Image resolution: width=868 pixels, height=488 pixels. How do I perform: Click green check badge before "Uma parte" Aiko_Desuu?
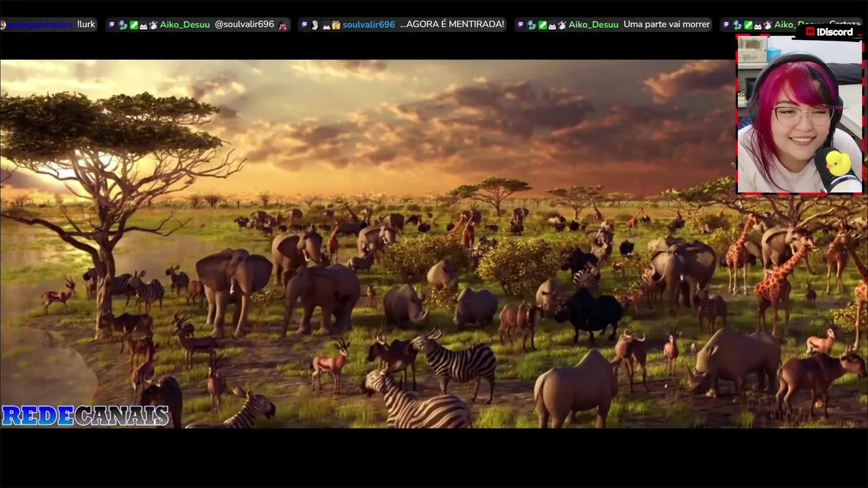click(x=542, y=25)
